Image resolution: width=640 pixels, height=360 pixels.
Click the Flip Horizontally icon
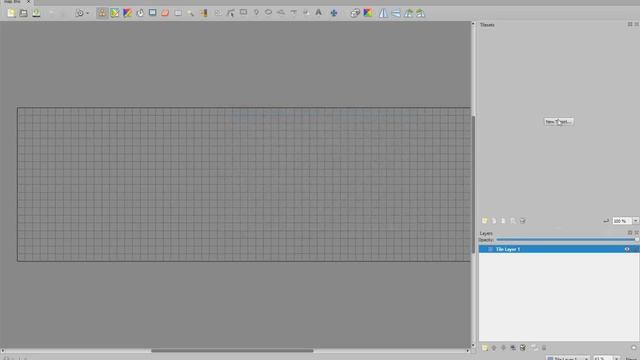(383, 13)
